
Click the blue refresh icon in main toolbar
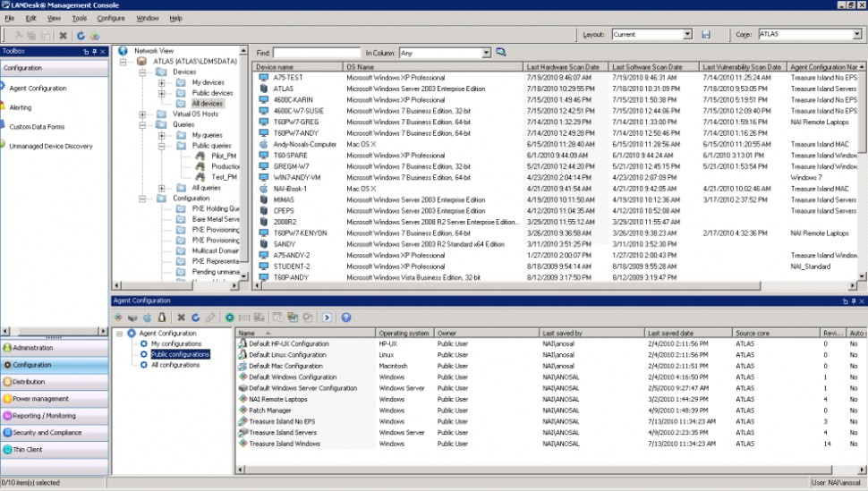click(81, 36)
